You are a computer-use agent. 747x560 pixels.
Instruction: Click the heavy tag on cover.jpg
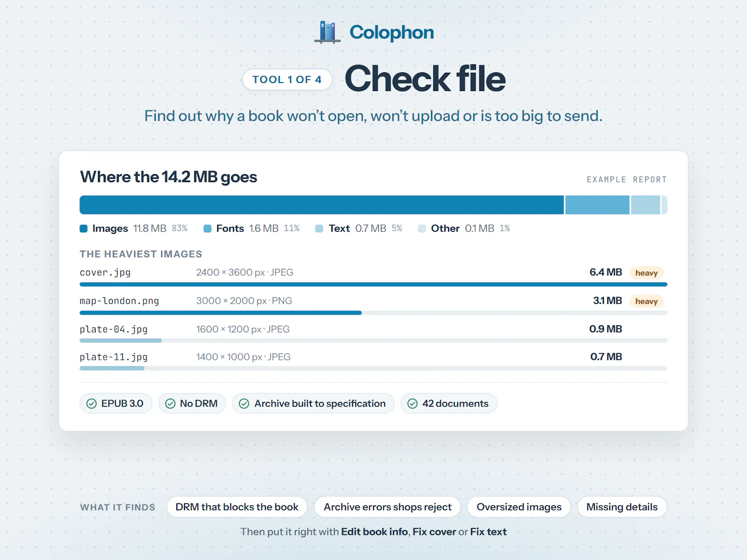click(647, 273)
